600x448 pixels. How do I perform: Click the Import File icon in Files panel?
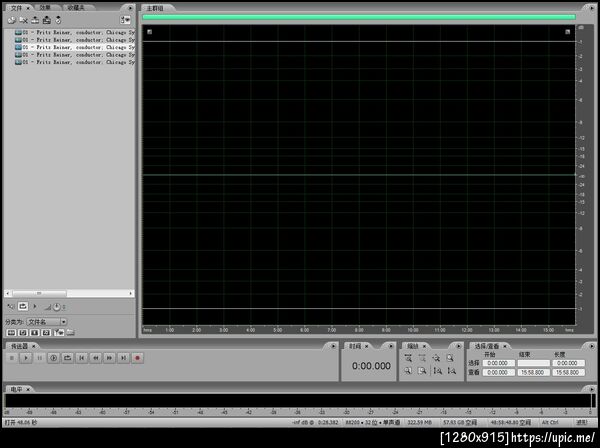coord(11,20)
